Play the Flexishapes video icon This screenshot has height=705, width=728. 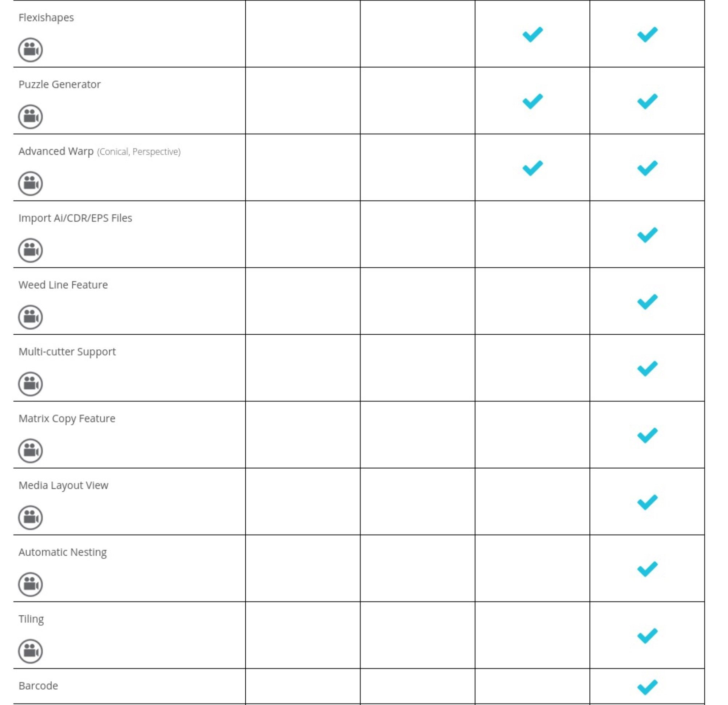[31, 50]
